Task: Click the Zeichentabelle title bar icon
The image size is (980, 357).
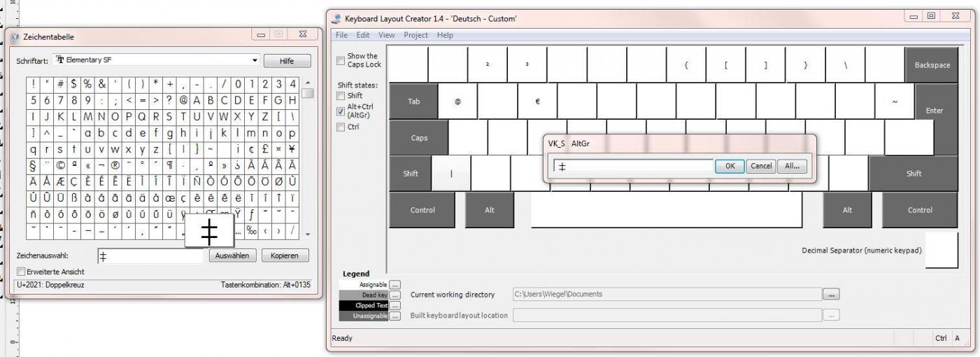Action: (15, 37)
